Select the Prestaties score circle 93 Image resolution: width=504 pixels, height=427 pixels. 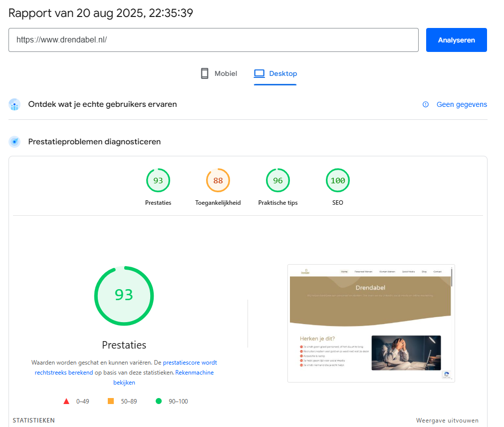click(158, 181)
